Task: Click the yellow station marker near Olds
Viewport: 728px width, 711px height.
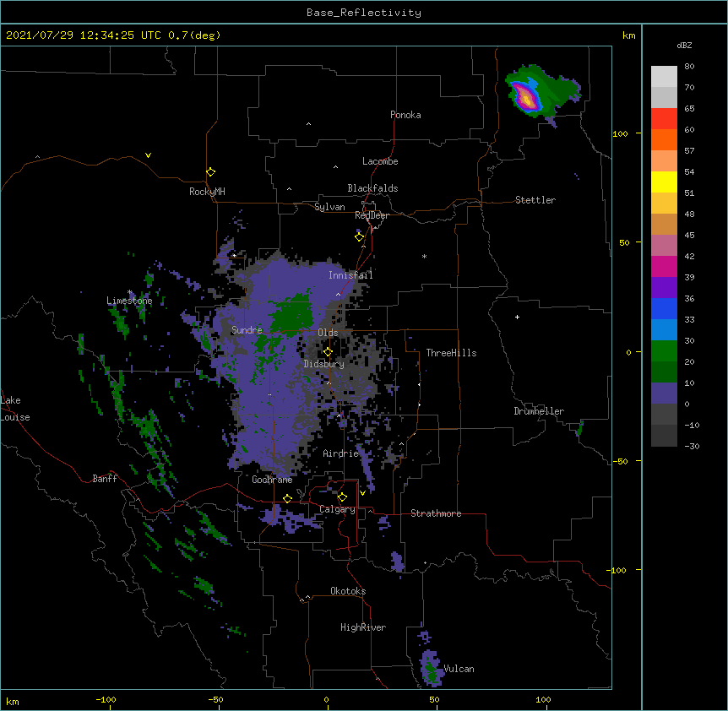Action: pyautogui.click(x=328, y=352)
